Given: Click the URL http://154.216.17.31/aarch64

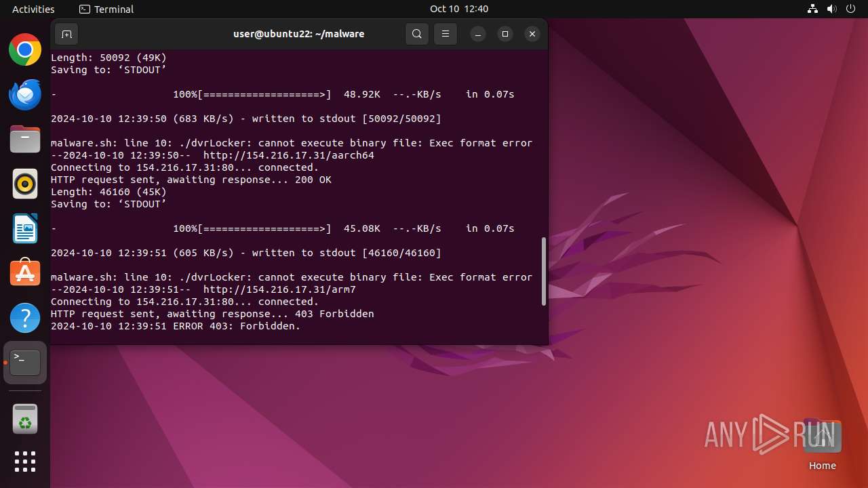Looking at the screenshot, I should click(x=289, y=155).
